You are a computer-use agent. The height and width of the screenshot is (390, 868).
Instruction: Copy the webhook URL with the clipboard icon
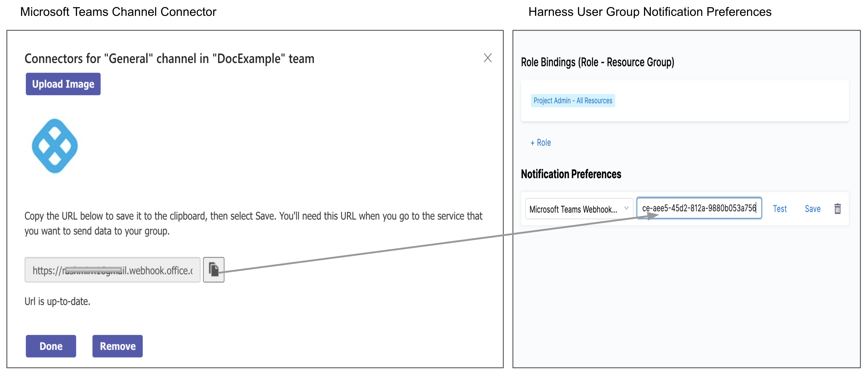pos(214,270)
